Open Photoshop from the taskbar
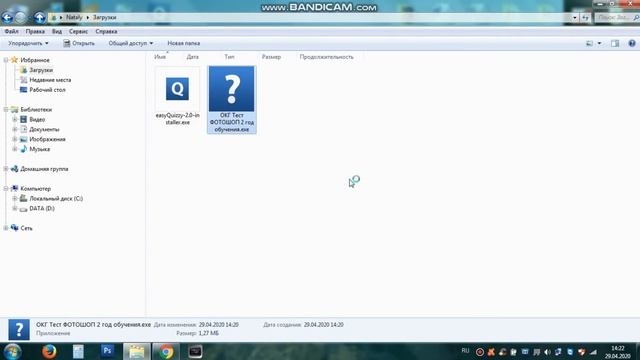Screen dimensions: 640x360 click(107, 351)
